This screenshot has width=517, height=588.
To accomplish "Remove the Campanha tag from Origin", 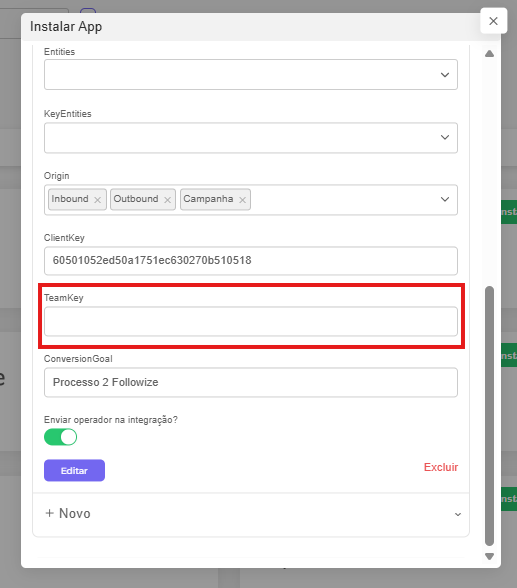I will (243, 200).
